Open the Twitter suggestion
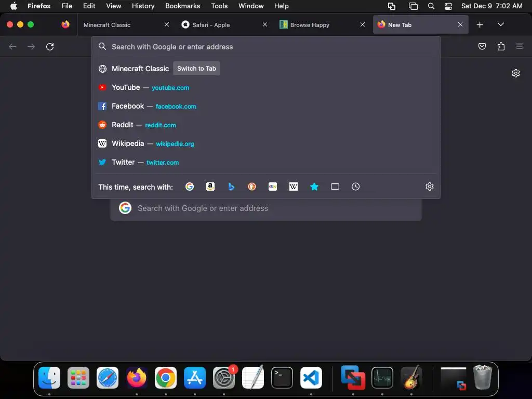This screenshot has height=399, width=532. tap(266, 162)
